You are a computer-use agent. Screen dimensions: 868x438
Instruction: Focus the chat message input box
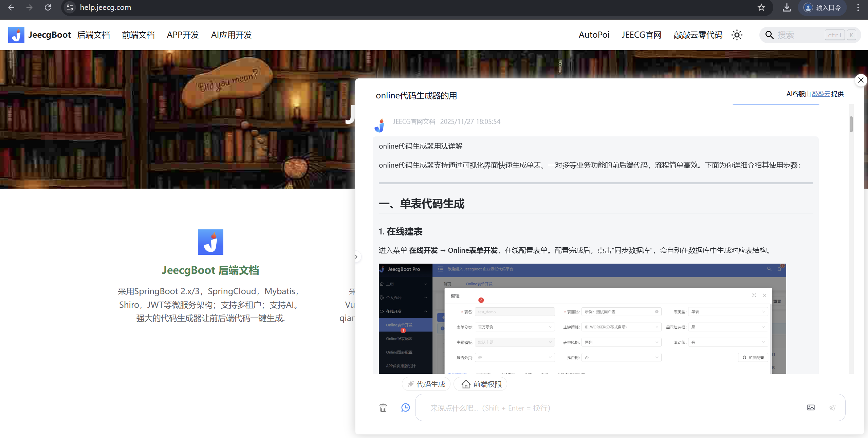pyautogui.click(x=611, y=407)
